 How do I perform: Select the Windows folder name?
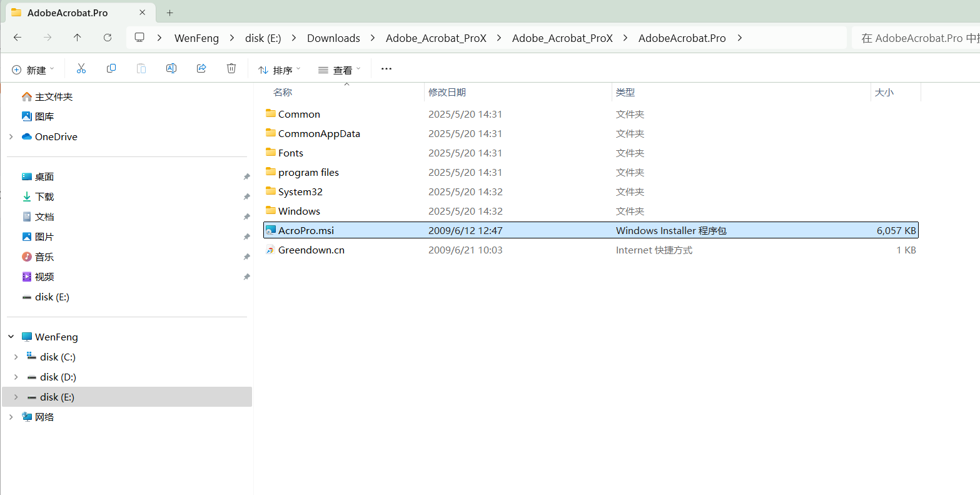[x=299, y=211]
